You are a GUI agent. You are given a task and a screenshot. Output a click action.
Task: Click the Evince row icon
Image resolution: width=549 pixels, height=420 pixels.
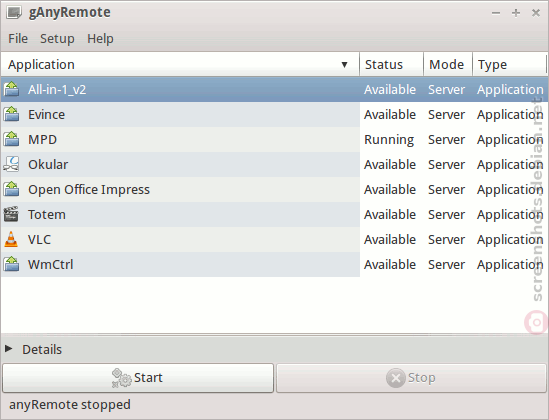pyautogui.click(x=12, y=114)
